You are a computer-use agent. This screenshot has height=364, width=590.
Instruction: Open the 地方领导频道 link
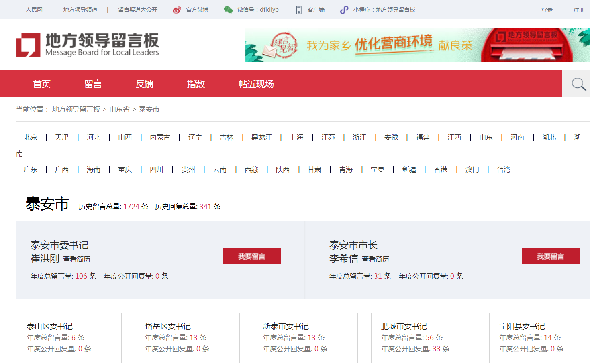[x=80, y=10]
